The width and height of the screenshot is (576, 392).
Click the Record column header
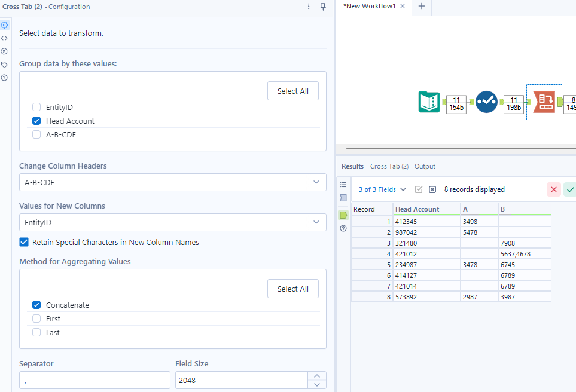[372, 209]
